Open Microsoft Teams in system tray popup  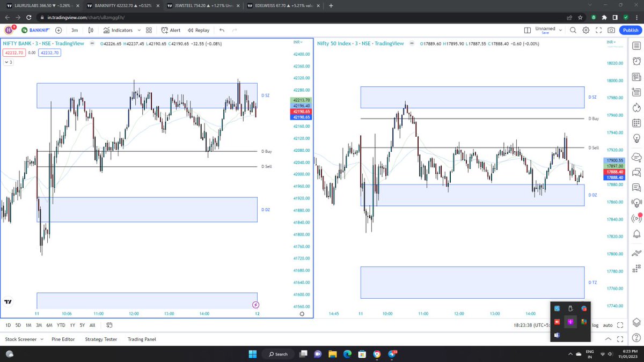tap(557, 335)
